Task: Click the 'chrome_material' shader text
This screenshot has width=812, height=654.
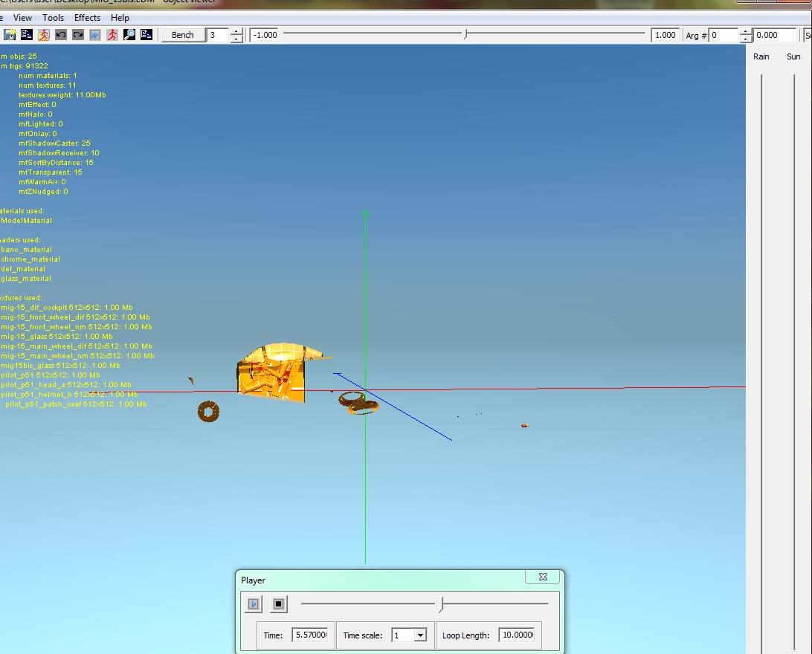Action: pos(30,259)
